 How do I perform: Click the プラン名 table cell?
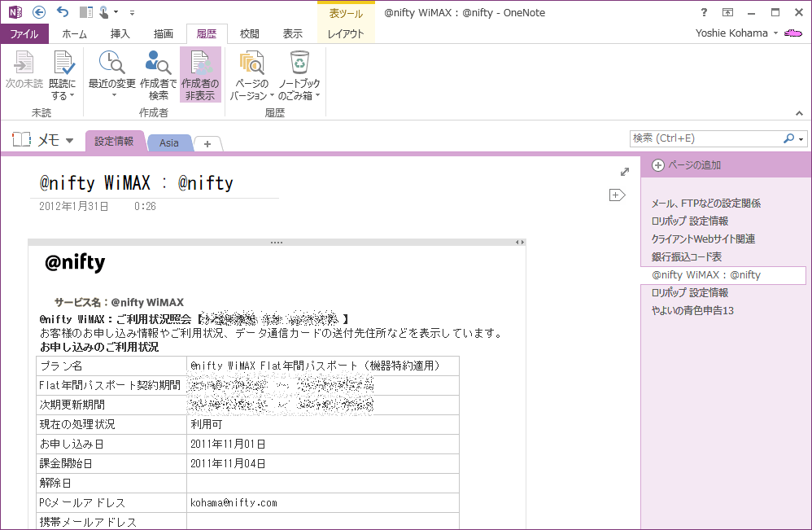pyautogui.click(x=111, y=366)
